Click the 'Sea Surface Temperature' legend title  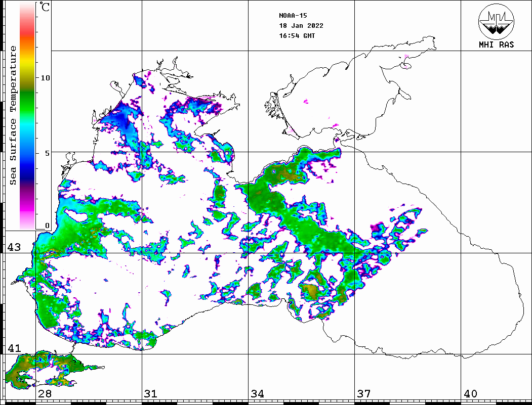[13, 116]
